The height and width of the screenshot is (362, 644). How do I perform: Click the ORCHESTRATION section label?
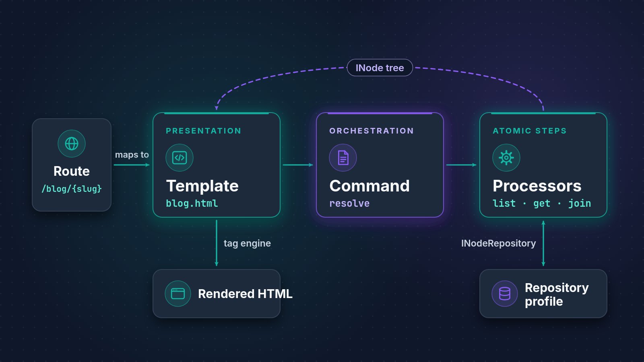tap(372, 131)
